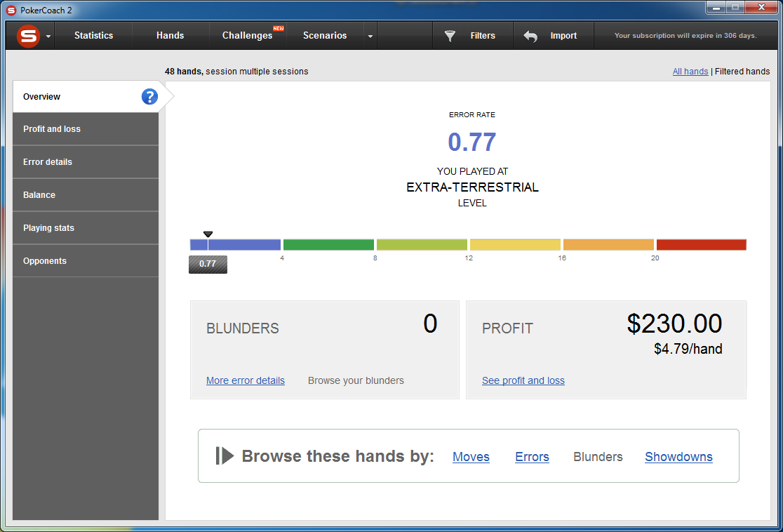Go to the Hands section
Viewport: 783px width, 532px height.
(x=170, y=36)
